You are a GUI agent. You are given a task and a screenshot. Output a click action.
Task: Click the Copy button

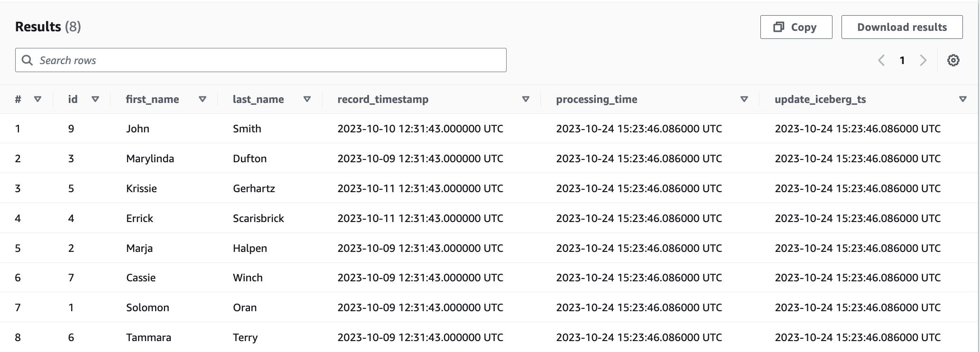click(796, 27)
